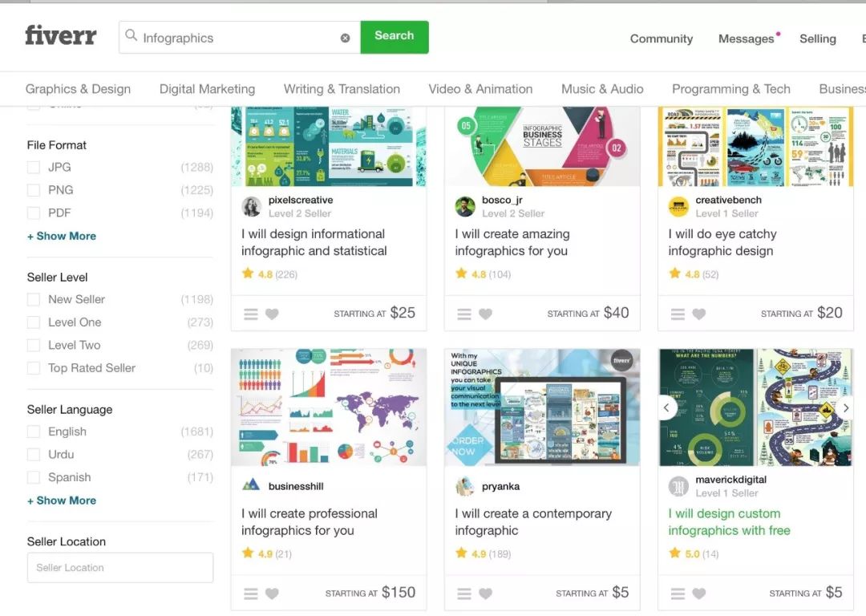Screen dimensions: 866x616
Task: Select the Writing & Translation category
Action: 342,89
